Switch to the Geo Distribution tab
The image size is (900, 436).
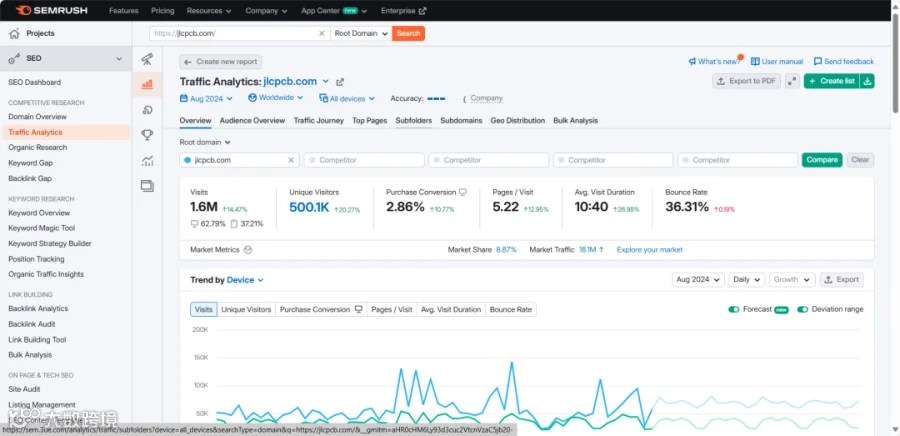pos(517,120)
